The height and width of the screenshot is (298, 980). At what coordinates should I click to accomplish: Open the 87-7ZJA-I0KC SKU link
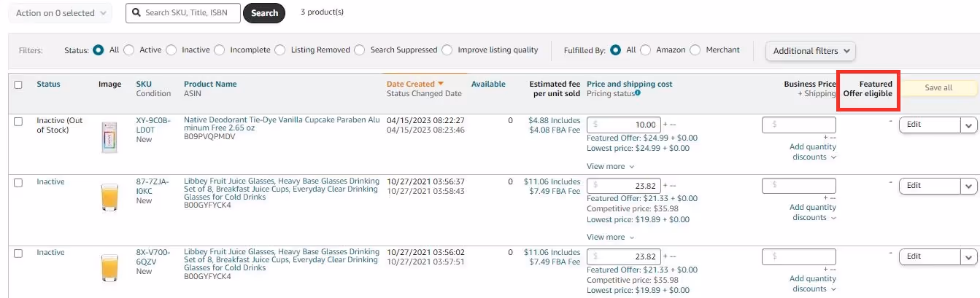pos(153,186)
